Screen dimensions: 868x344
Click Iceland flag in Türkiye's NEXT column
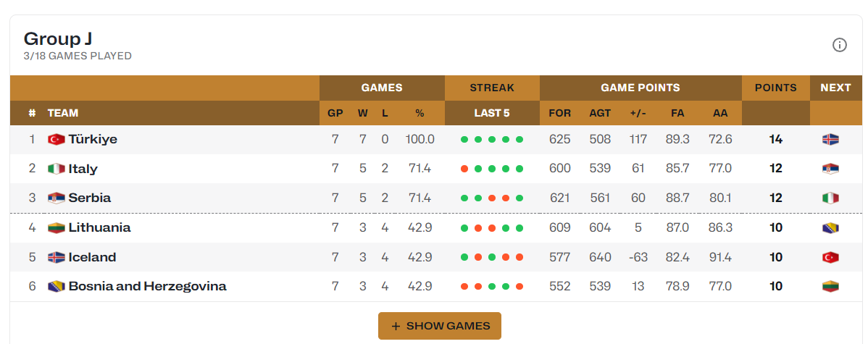pos(830,139)
